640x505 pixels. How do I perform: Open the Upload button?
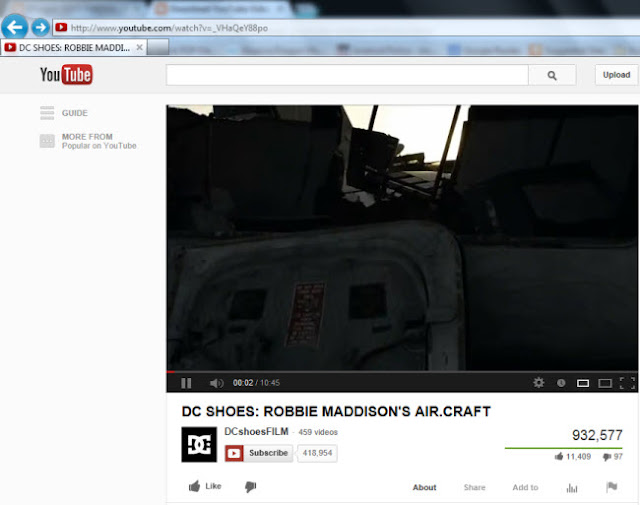click(x=616, y=75)
